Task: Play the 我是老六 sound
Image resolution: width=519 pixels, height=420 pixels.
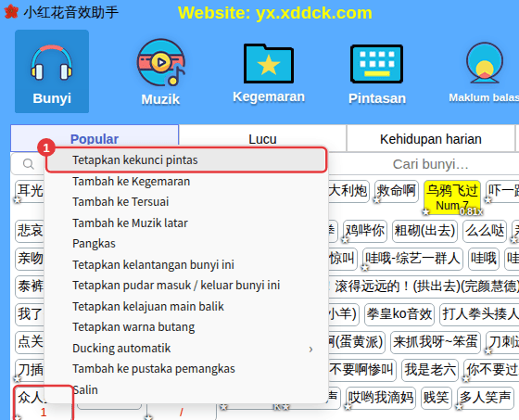Action: click(x=430, y=370)
